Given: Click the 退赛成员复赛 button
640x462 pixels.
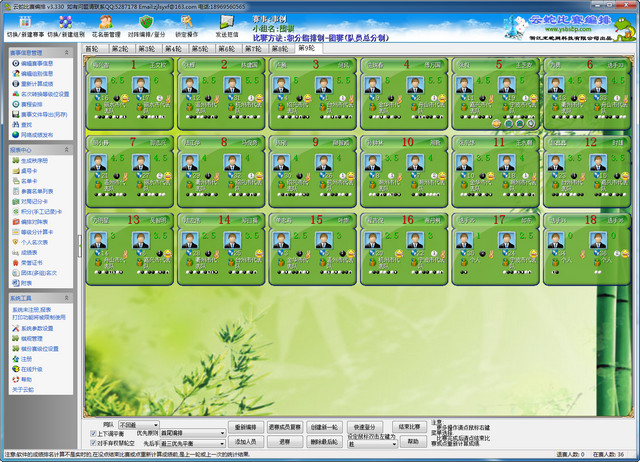Looking at the screenshot, I should (285, 427).
